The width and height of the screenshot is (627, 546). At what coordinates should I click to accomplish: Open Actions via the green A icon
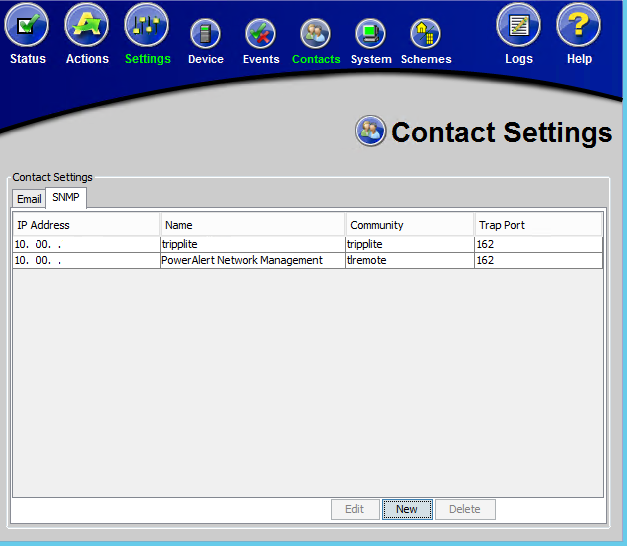[87, 25]
